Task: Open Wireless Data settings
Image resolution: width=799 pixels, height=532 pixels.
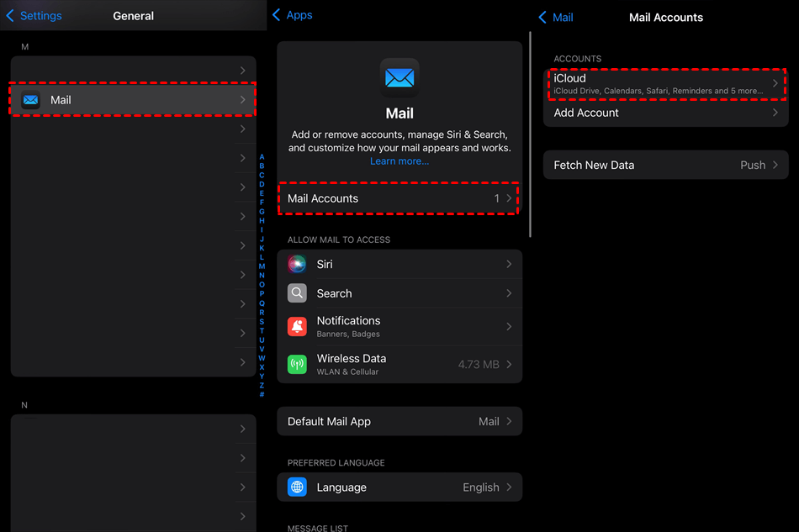Action: pos(399,365)
